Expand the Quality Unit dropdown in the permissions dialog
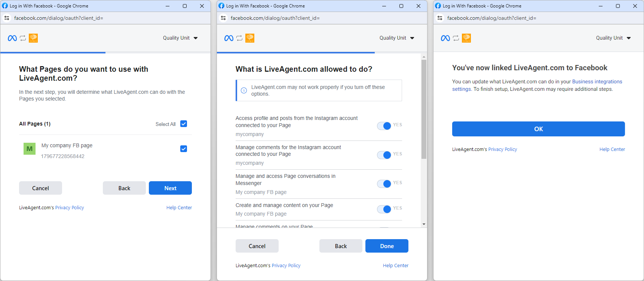The image size is (644, 281). coord(397,38)
